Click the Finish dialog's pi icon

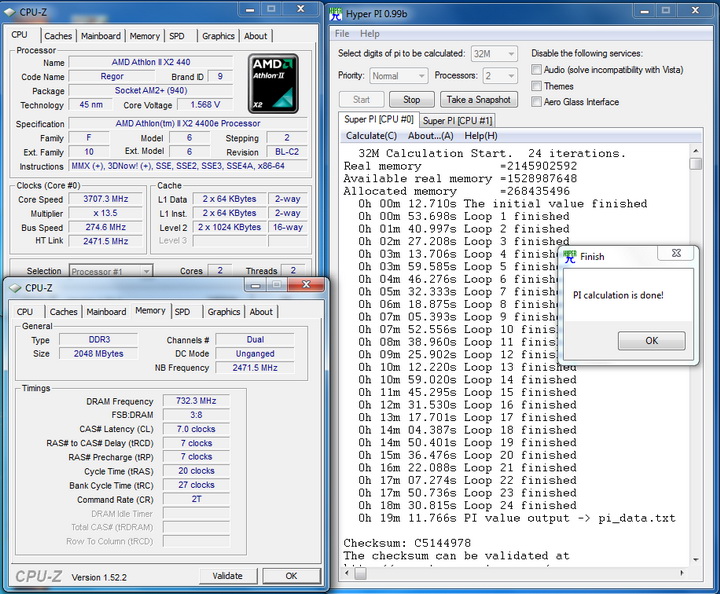tap(570, 257)
